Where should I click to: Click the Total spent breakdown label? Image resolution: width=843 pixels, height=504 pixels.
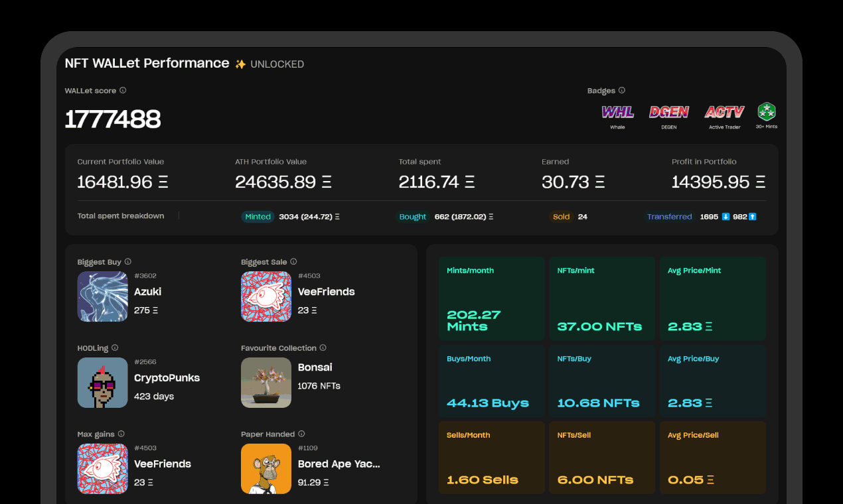(121, 216)
